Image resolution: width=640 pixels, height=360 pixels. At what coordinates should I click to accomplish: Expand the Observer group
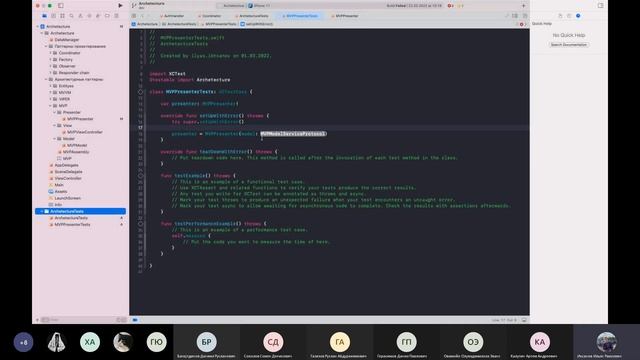[x=50, y=66]
